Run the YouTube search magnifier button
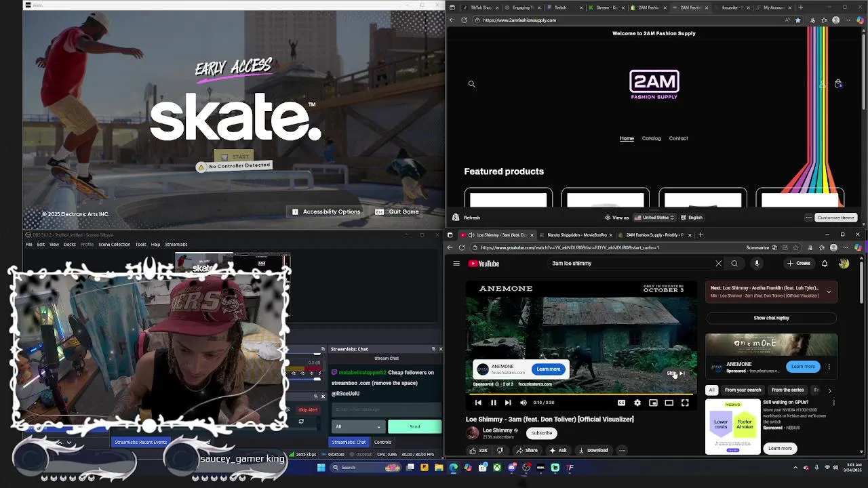The image size is (868, 488). pos(734,264)
